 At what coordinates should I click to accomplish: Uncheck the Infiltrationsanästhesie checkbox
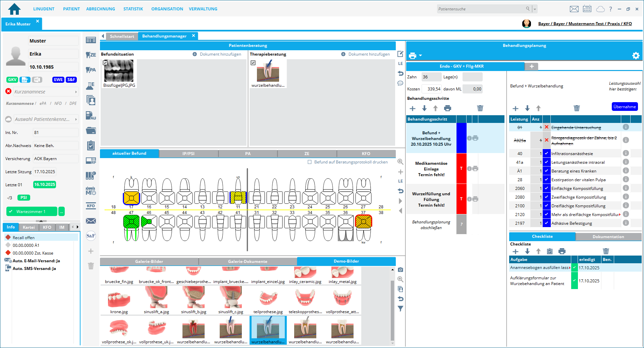point(546,153)
